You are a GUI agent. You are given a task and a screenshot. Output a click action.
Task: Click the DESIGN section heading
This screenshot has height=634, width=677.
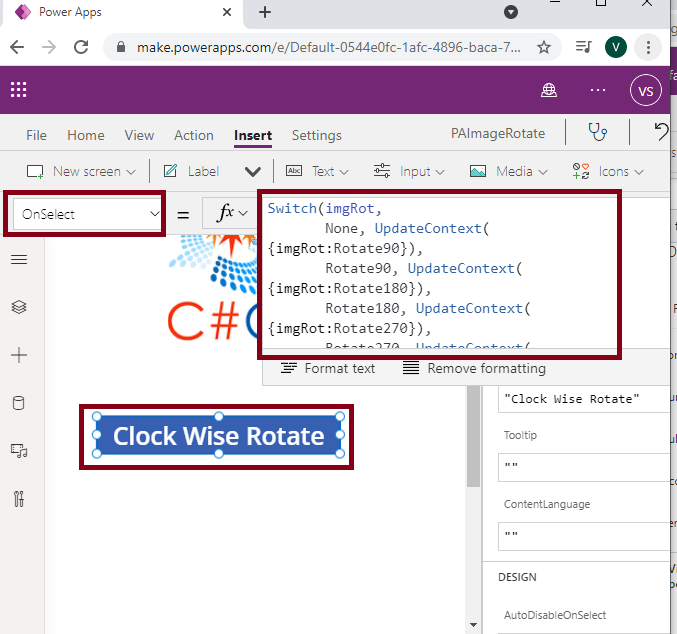pos(517,577)
